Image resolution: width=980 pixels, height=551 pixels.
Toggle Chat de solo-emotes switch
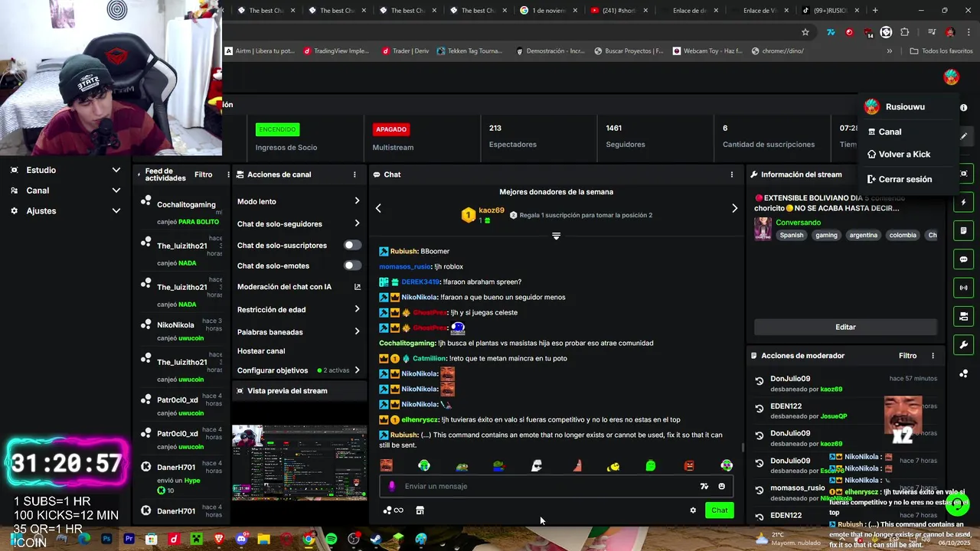(x=352, y=266)
